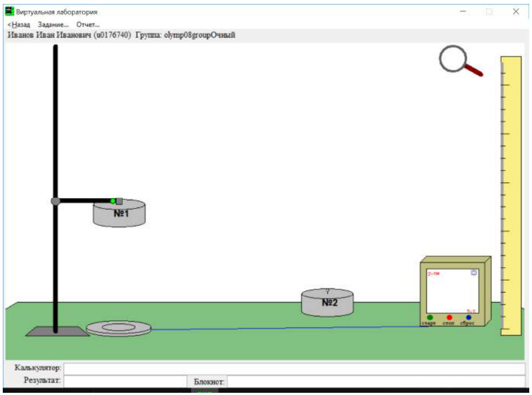Open the Отчет... menu
The height and width of the screenshot is (395, 532).
tap(88, 24)
